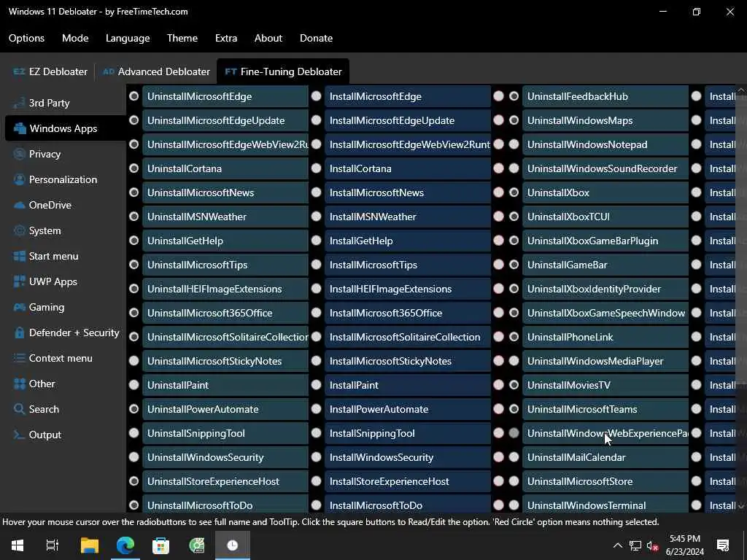
Task: Open the About menu
Action: (x=268, y=38)
